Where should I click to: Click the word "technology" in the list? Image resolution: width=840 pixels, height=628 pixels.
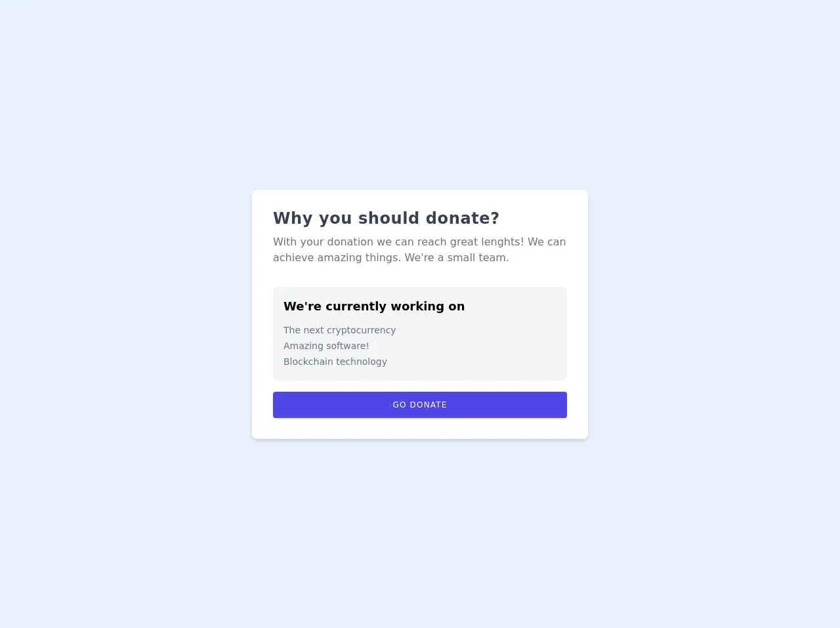click(362, 362)
